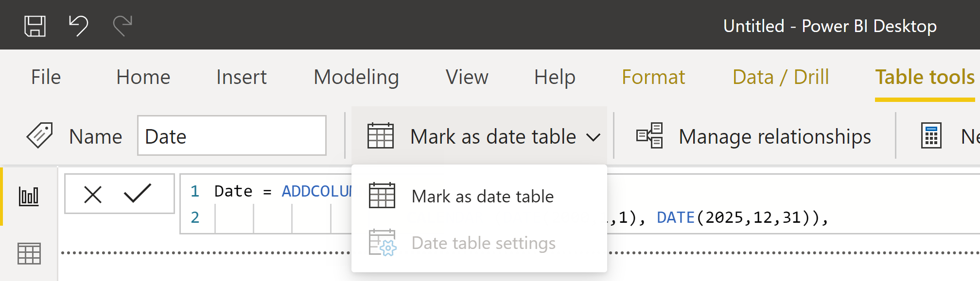Switch to the Data / Drill tab
This screenshot has width=980, height=281.
(x=780, y=77)
